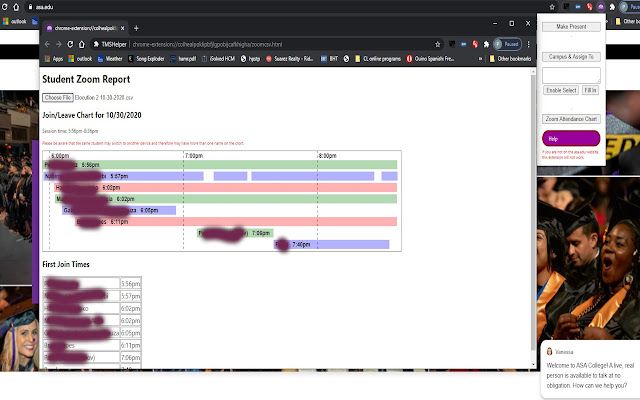This screenshot has height=400, width=640.
Task: Open the Weather bookmark
Action: 110,59
